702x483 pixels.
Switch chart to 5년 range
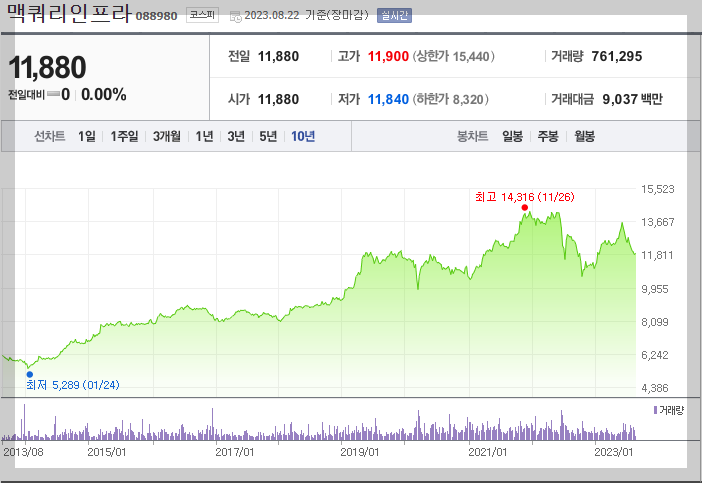(268, 136)
